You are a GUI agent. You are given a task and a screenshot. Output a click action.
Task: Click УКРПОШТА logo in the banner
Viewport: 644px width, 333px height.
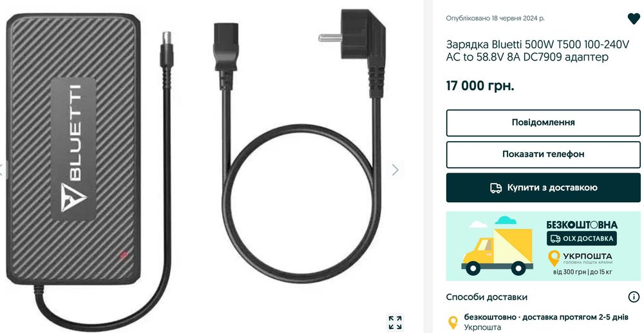point(582,258)
